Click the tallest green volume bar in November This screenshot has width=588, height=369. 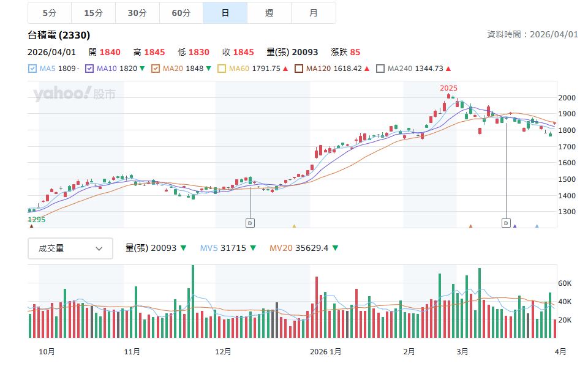193,301
